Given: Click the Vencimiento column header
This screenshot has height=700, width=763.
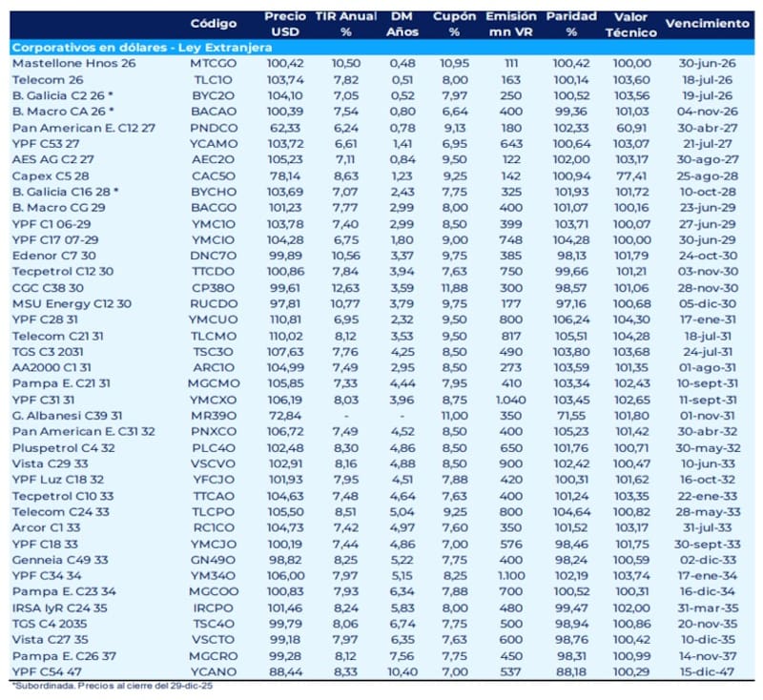Looking at the screenshot, I should [x=707, y=22].
